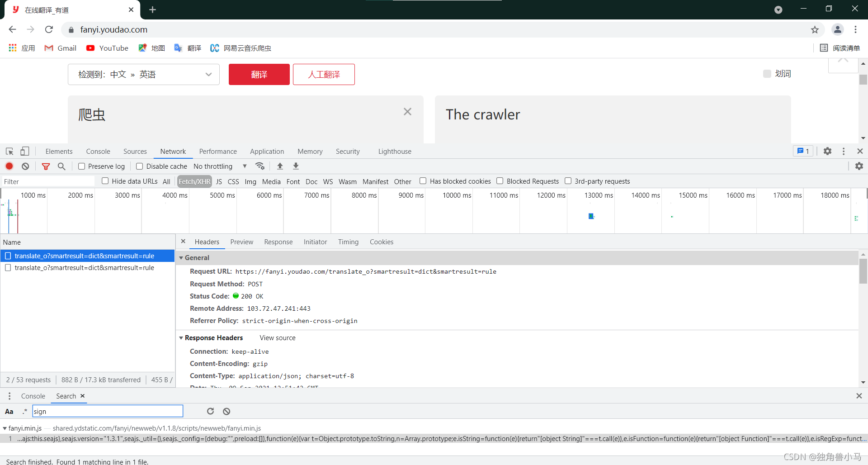Collapse the fanyi.min.js search result
868x465 pixels.
click(5, 428)
